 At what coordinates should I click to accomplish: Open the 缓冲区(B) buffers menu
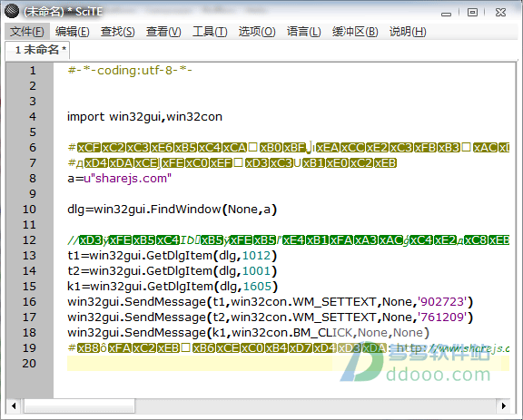coord(355,32)
